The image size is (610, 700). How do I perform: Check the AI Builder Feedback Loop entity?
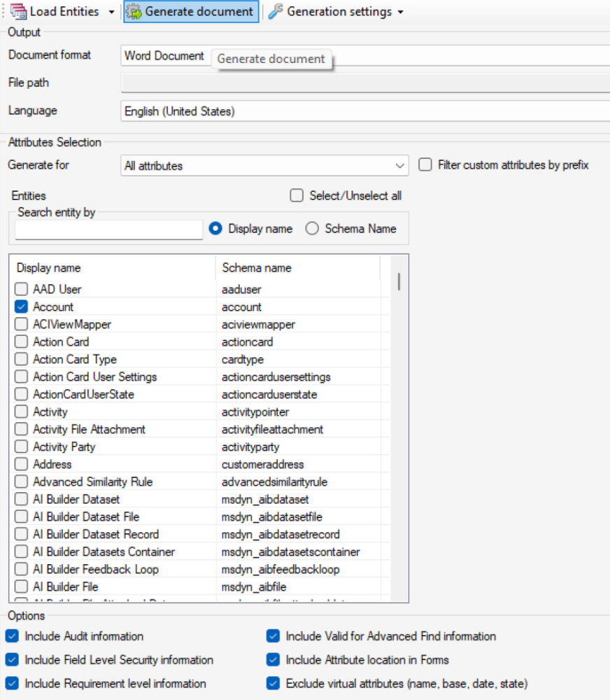tap(21, 568)
